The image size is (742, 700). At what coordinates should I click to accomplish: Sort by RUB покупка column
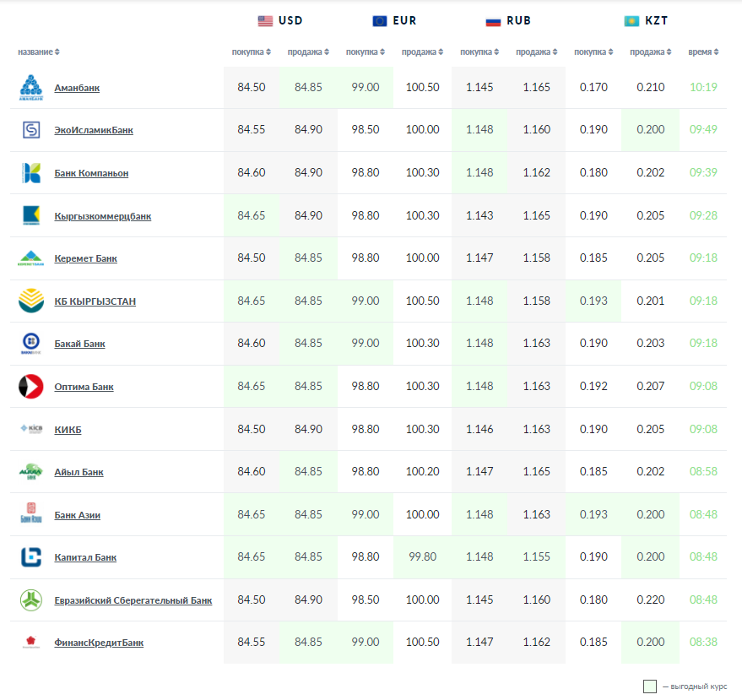coord(479,52)
